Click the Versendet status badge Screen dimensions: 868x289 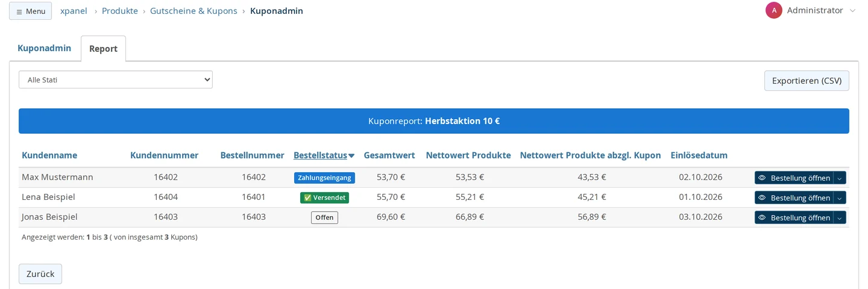point(324,197)
